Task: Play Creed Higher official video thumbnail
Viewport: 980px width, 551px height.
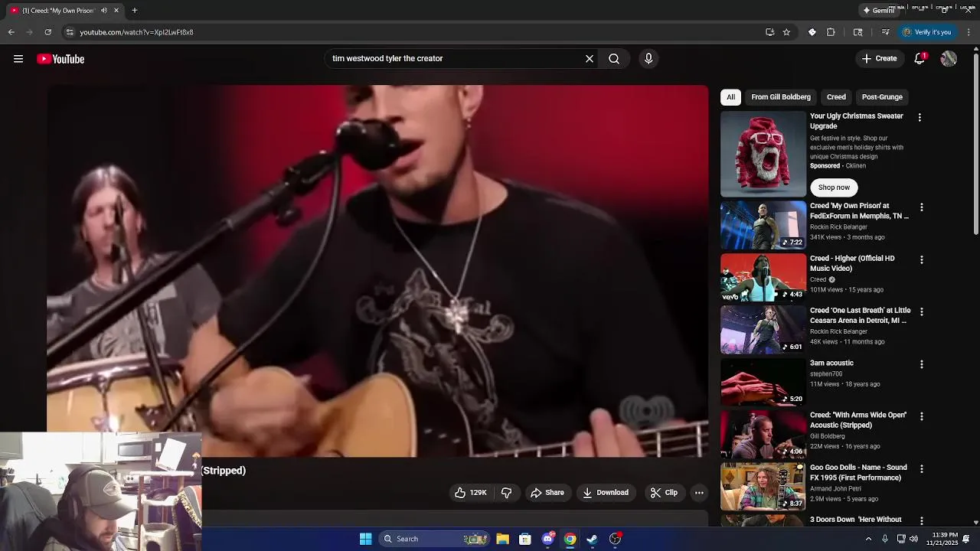Action: (x=763, y=278)
